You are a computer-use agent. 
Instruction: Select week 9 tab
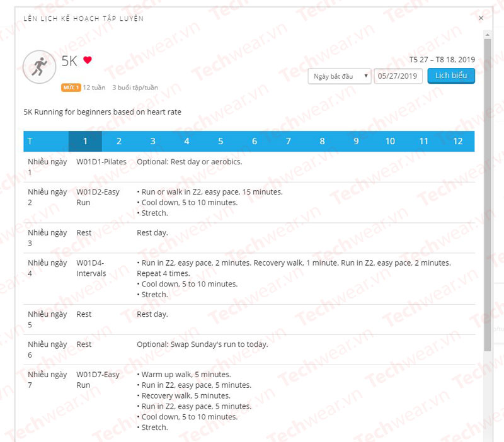click(356, 141)
